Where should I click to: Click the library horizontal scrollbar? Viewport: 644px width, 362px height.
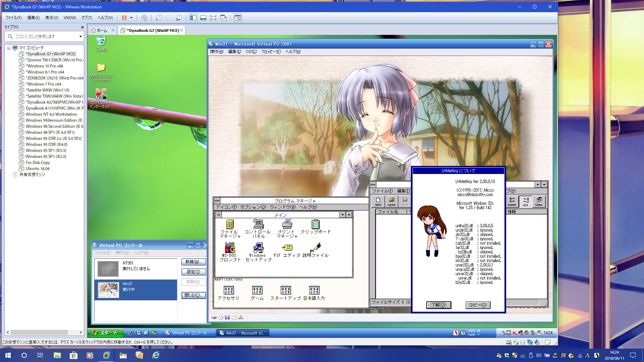pyautogui.click(x=39, y=332)
